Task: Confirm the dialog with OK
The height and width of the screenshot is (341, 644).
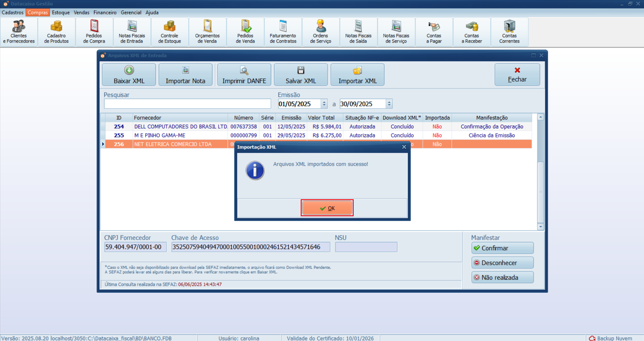Action: pos(327,208)
